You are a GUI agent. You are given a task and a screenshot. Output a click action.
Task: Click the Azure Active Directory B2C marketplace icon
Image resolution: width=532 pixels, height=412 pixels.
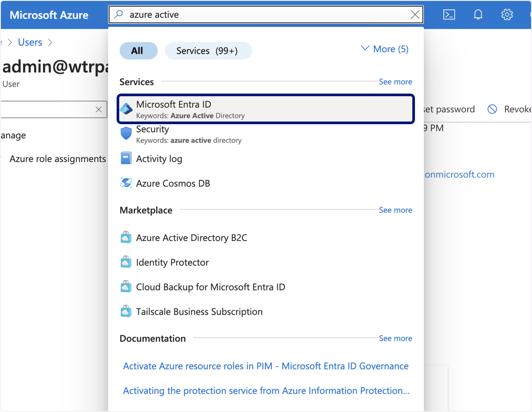click(x=126, y=238)
